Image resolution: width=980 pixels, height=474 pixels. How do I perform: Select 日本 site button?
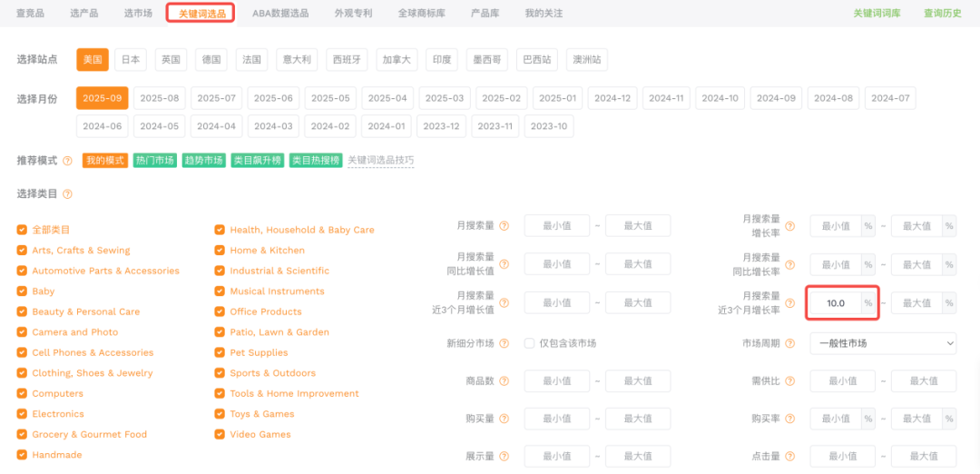tap(131, 60)
